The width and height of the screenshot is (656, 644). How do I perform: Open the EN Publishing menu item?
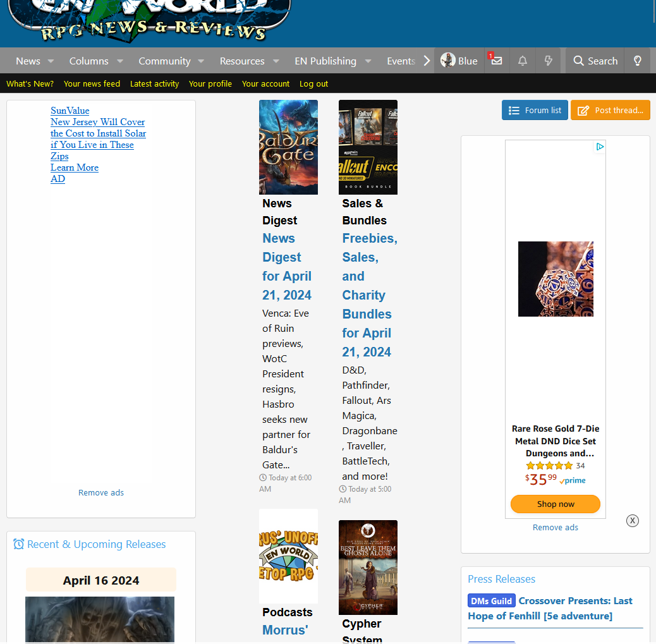click(325, 61)
